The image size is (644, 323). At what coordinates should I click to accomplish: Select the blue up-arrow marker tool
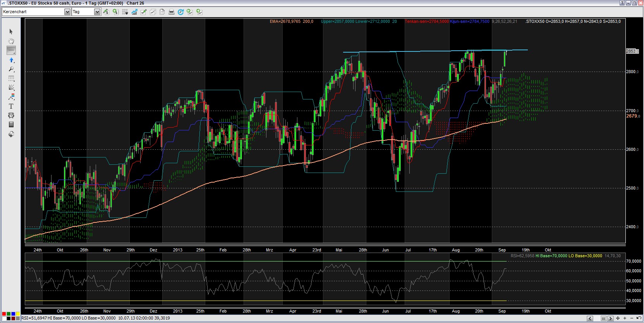click(11, 60)
